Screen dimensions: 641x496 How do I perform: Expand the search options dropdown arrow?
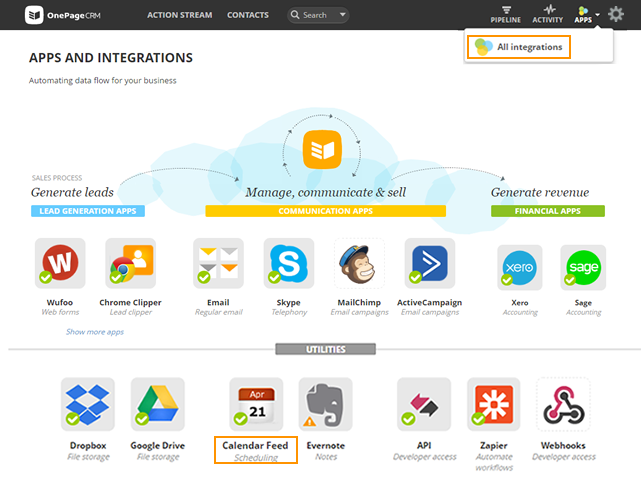tap(343, 15)
